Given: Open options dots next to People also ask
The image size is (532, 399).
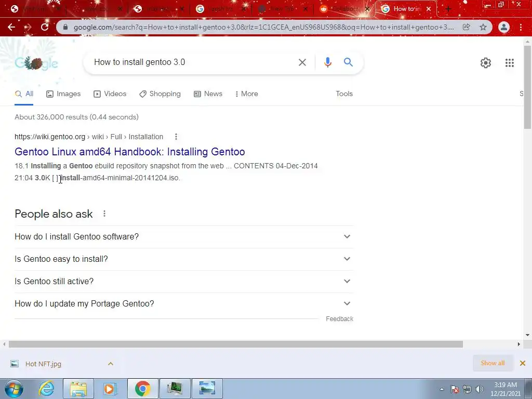Looking at the screenshot, I should (x=104, y=214).
